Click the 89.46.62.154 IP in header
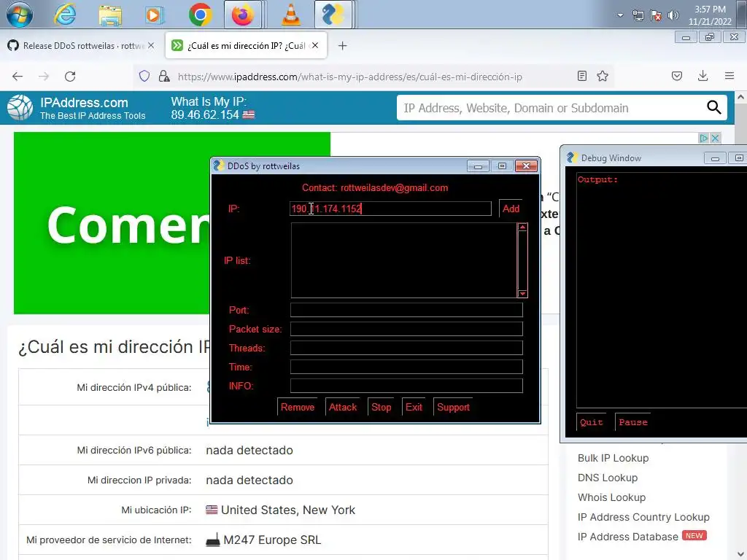Screen dimensions: 747x560 tap(205, 114)
